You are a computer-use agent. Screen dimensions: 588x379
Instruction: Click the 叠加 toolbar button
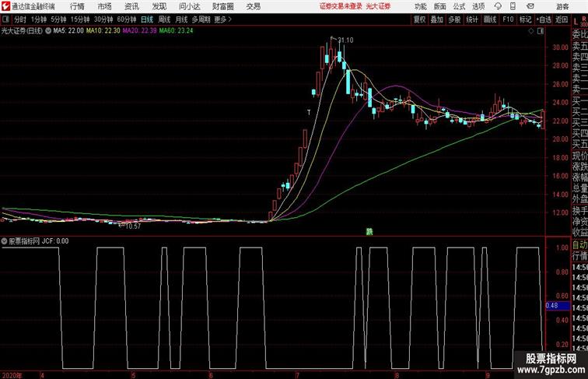[x=436, y=19]
